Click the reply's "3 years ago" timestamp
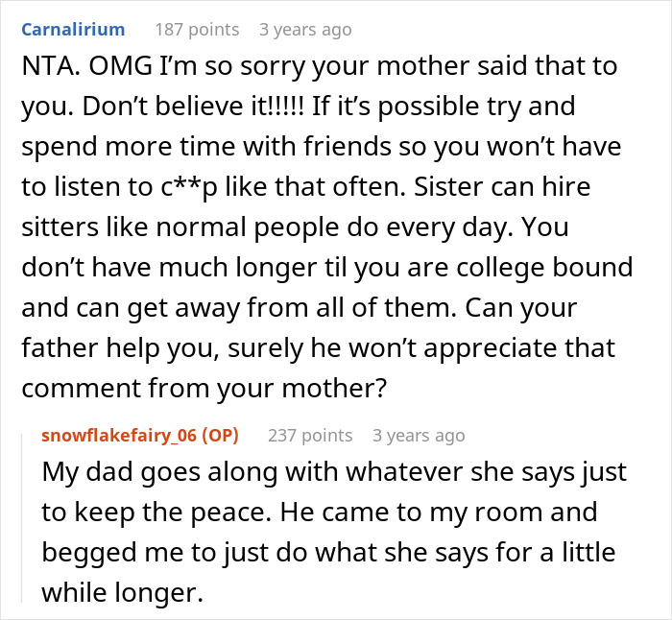672x620 pixels. (x=419, y=436)
